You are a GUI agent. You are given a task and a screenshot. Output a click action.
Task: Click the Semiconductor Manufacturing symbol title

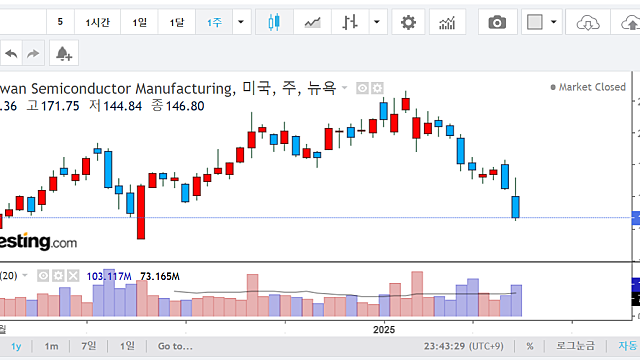(x=131, y=88)
